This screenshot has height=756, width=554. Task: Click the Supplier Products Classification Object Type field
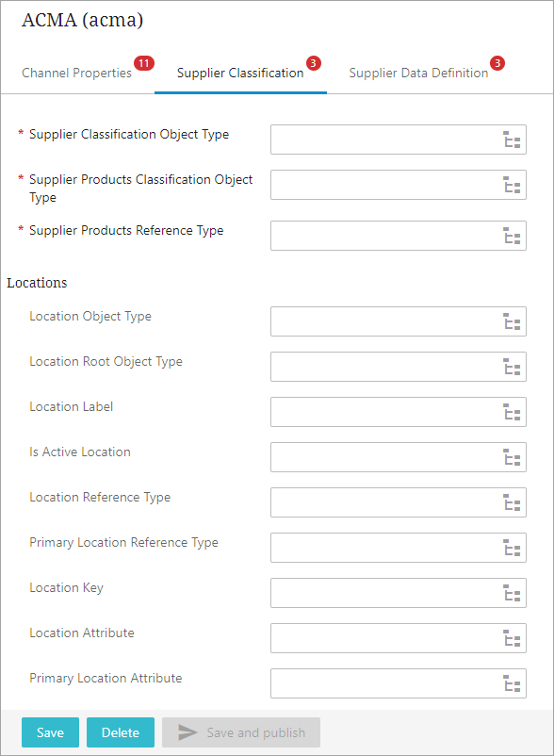pos(399,185)
